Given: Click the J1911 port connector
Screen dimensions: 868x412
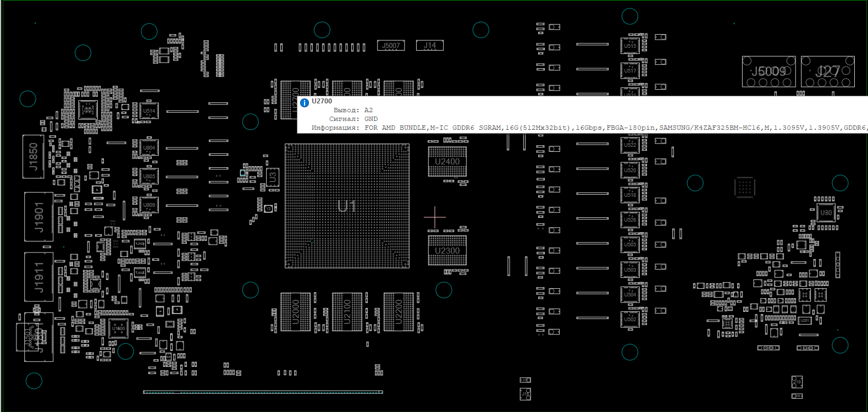Looking at the screenshot, I should (x=39, y=277).
